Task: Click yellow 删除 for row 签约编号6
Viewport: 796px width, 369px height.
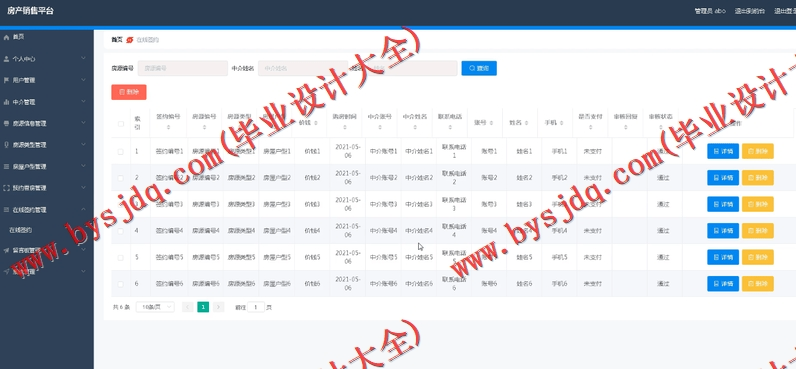Action: pyautogui.click(x=757, y=284)
